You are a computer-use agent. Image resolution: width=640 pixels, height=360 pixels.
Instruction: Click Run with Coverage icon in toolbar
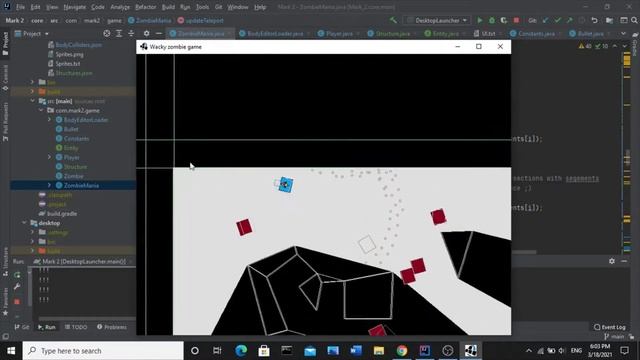[504, 20]
